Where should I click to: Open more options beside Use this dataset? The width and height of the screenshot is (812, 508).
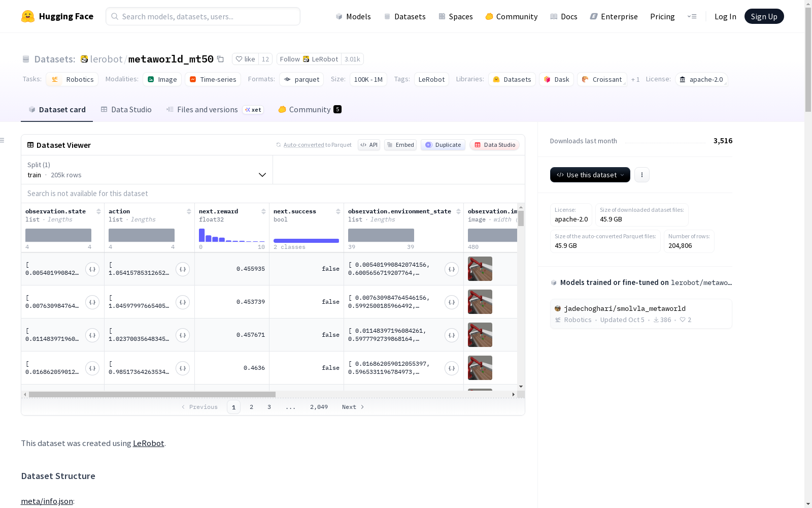[642, 175]
